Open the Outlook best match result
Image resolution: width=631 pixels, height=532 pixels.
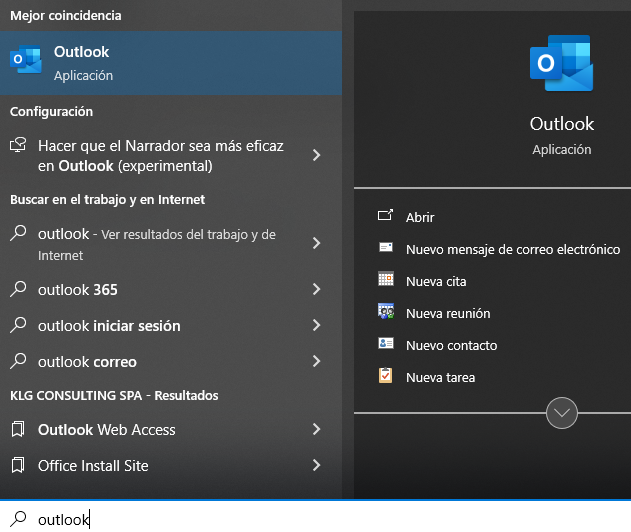171,63
